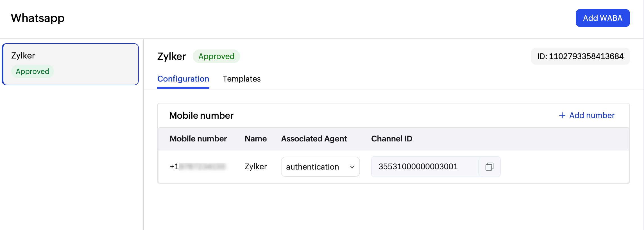Click the Whatsapp page title
644x230 pixels.
[x=38, y=18]
